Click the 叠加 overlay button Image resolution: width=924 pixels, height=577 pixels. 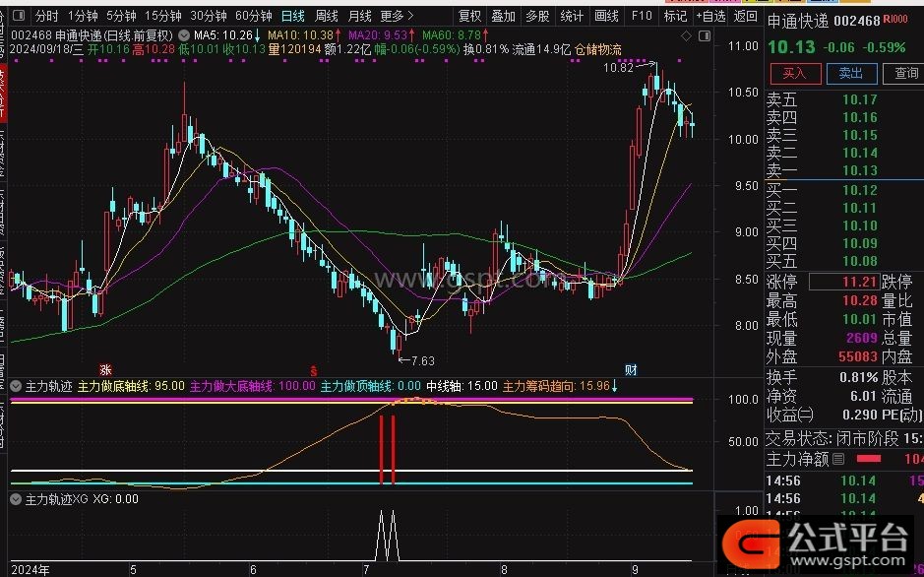click(503, 16)
